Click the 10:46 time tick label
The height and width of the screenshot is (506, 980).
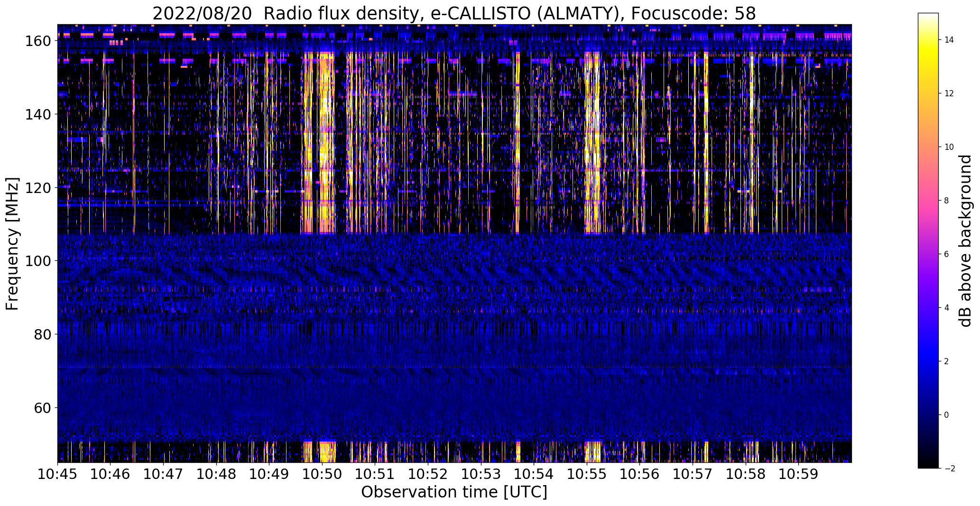tap(111, 473)
